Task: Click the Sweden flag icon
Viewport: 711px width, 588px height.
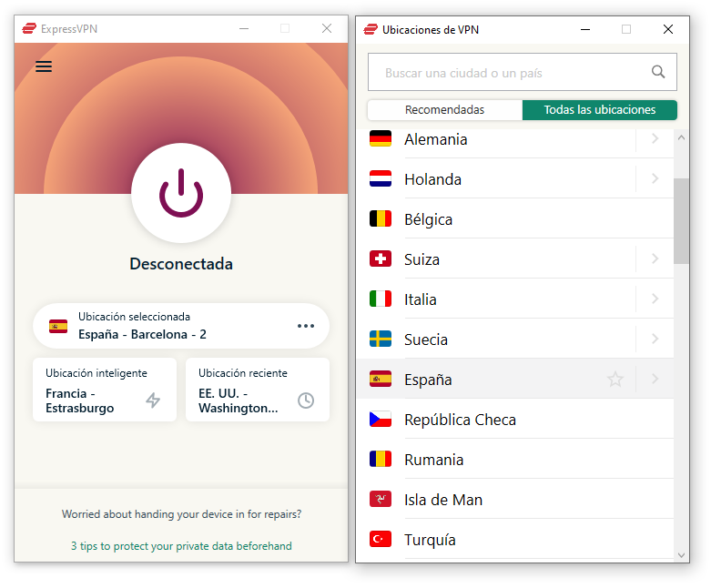Action: pyautogui.click(x=381, y=339)
